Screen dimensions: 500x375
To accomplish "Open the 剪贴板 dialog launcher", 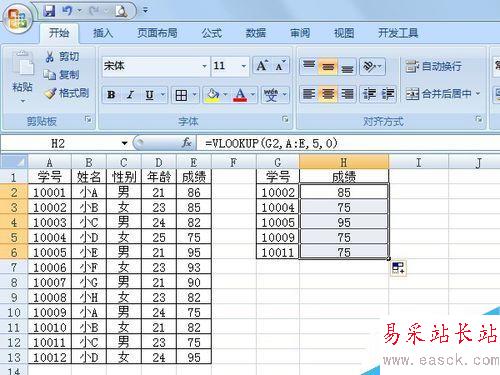I will (88, 119).
